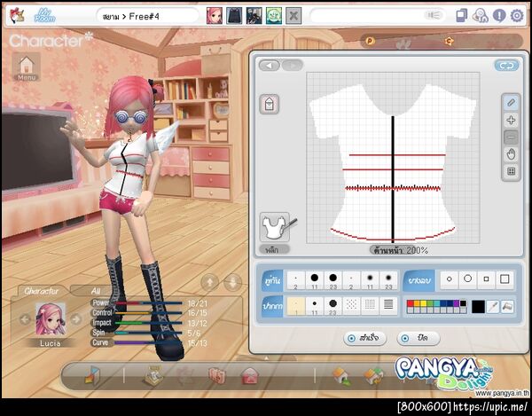Show next character with right arrow
Viewport: 532px width, 416px height.
[76, 319]
